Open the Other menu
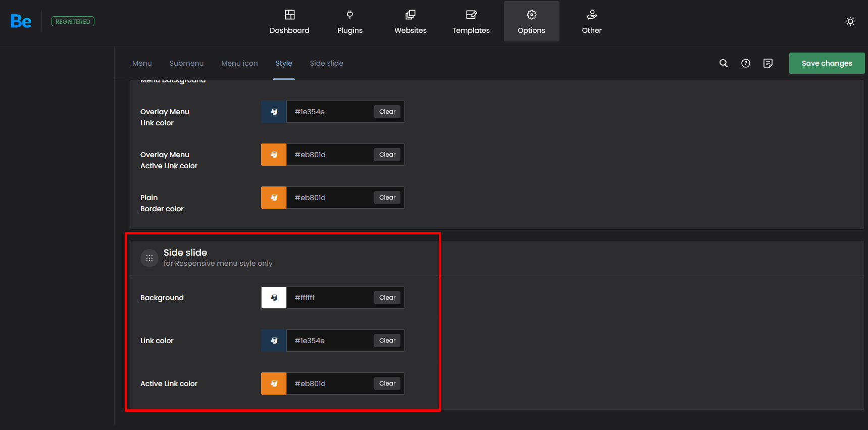 tap(592, 22)
